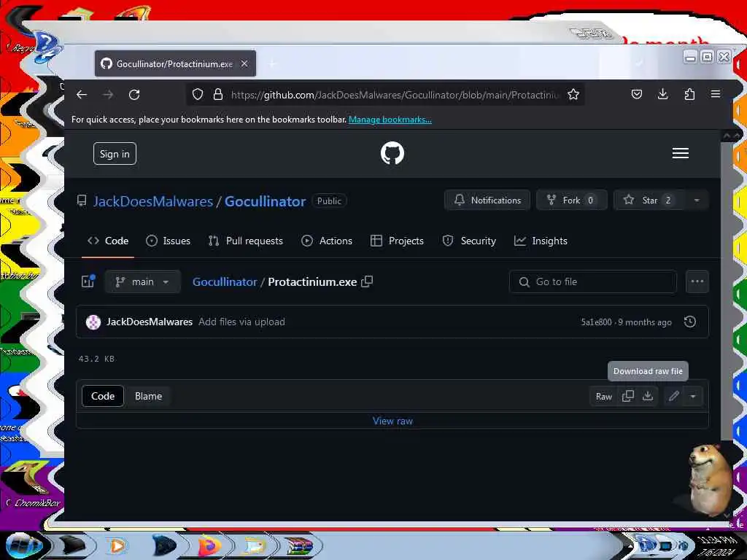Open the Pull requests tab
This screenshot has width=747, height=560.
[x=245, y=241]
